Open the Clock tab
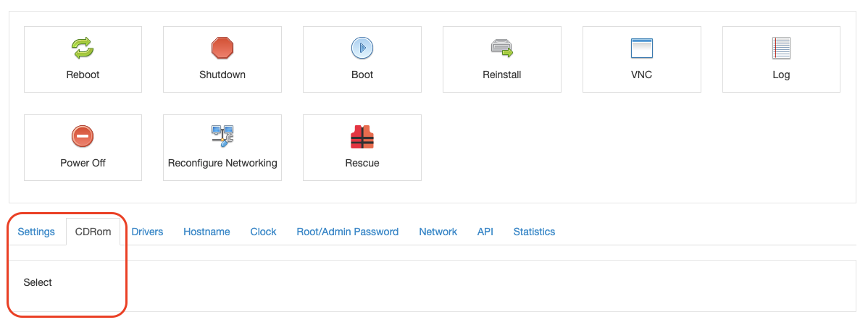The width and height of the screenshot is (868, 325). pyautogui.click(x=263, y=232)
